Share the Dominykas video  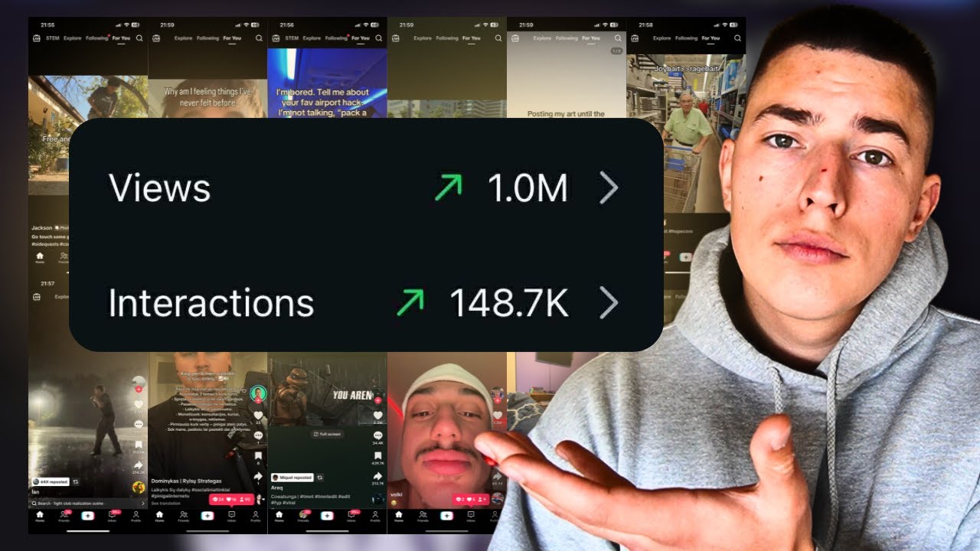tap(258, 476)
